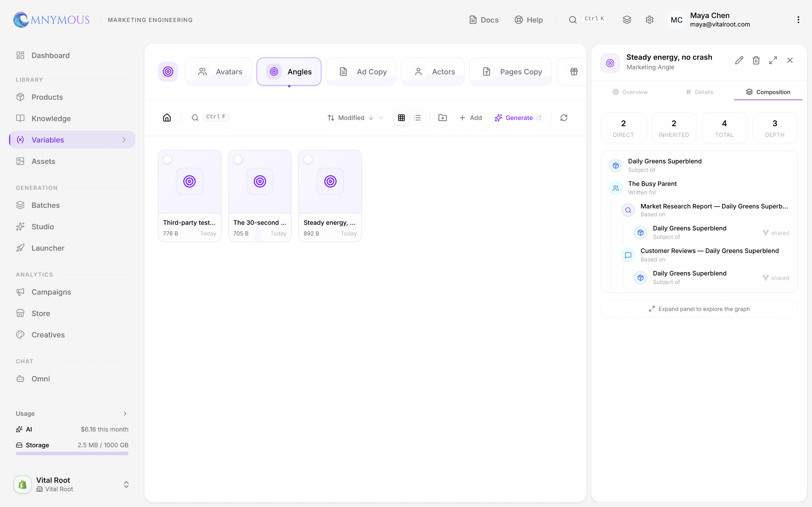
Task: Open the stacked layers icon in header
Action: pyautogui.click(x=627, y=20)
